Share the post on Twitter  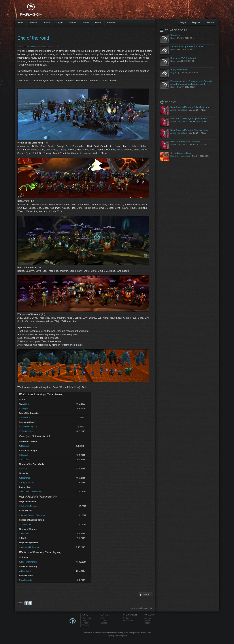point(30,603)
